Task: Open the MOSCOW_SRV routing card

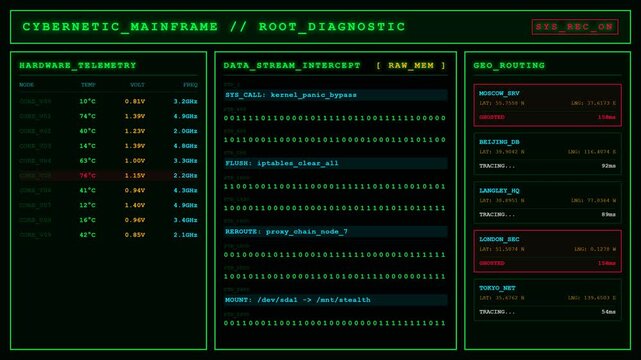Action: coord(547,105)
